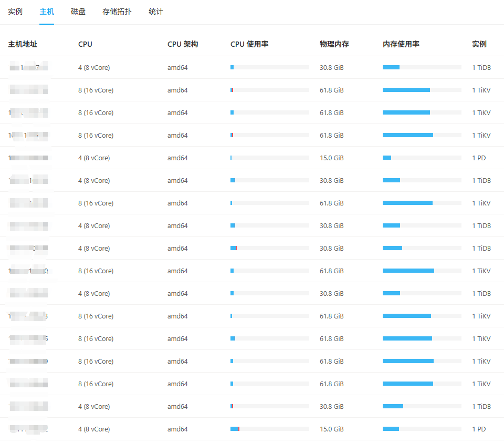Click the blurred host address in first row
The image size is (504, 443).
tap(28, 67)
